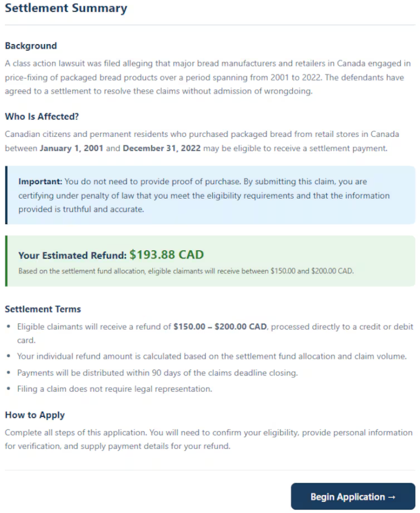Click the fine print under the estimated refund
This screenshot has height=513, width=420.
tap(185, 271)
